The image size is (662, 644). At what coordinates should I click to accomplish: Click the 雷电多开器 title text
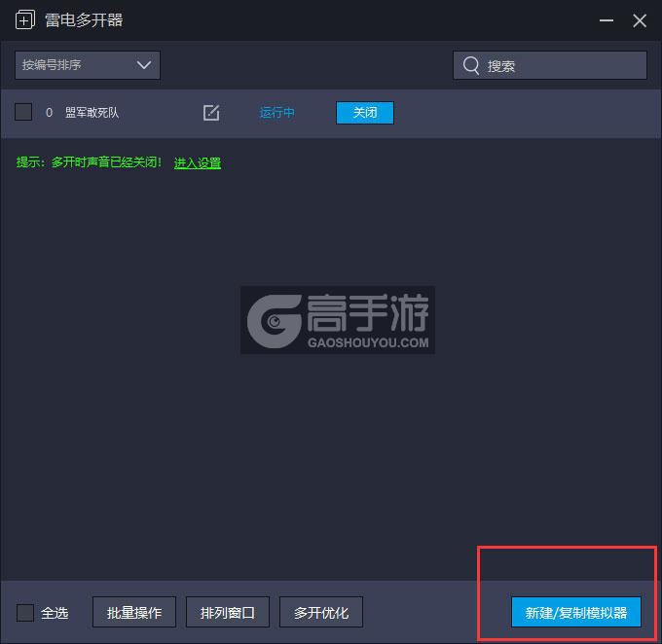84,20
